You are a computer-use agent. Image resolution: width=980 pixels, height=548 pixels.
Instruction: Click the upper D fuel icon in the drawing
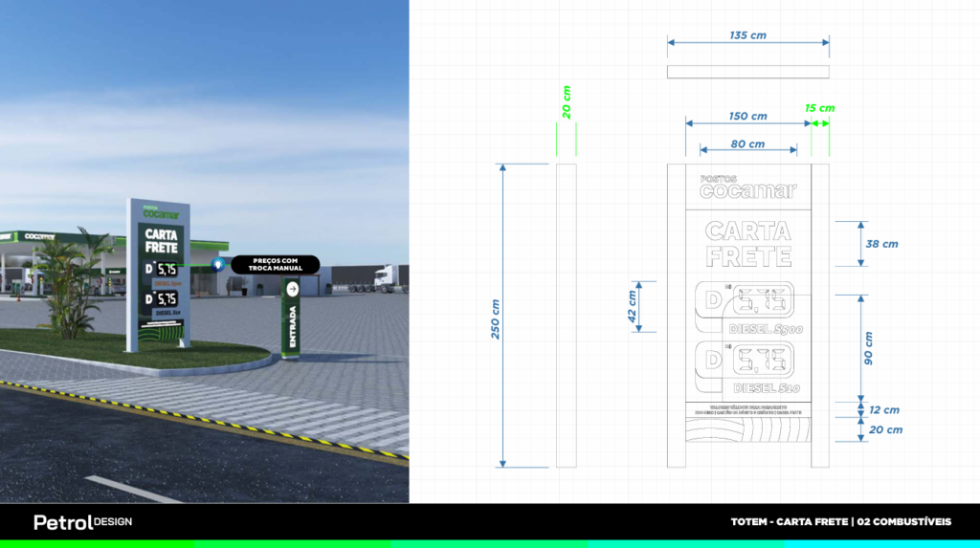712,301
